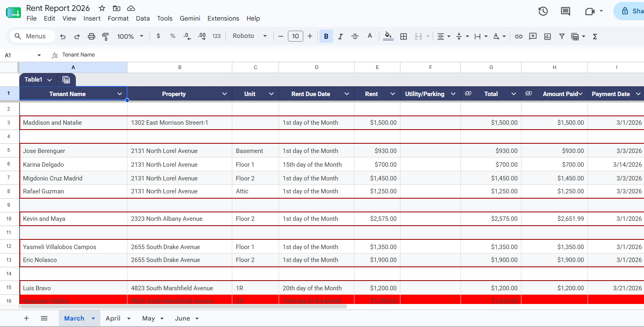The width and height of the screenshot is (644, 327).
Task: Click the undo arrow icon
Action: [x=63, y=36]
